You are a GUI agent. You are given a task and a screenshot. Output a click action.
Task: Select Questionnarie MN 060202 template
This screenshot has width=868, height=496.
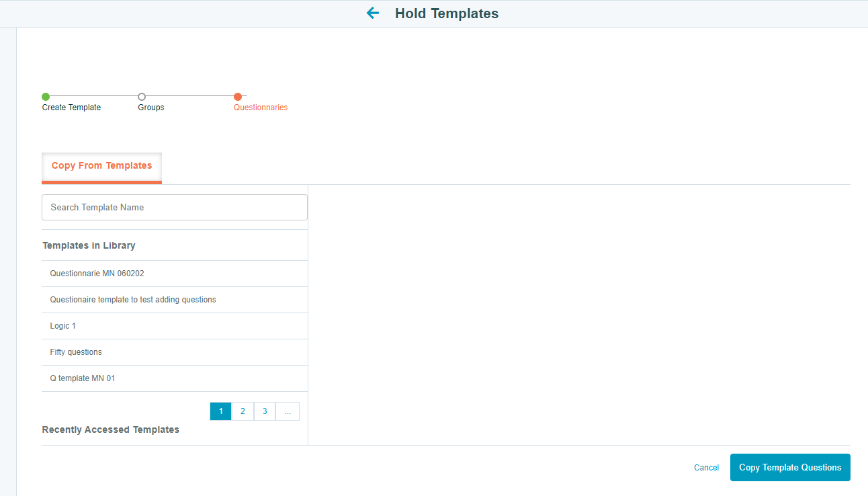click(x=175, y=274)
